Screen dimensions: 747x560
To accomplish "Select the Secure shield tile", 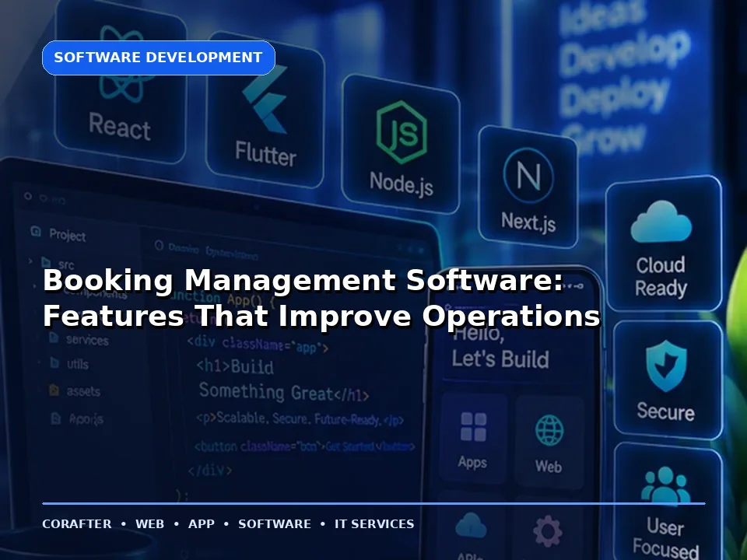I will point(668,379).
